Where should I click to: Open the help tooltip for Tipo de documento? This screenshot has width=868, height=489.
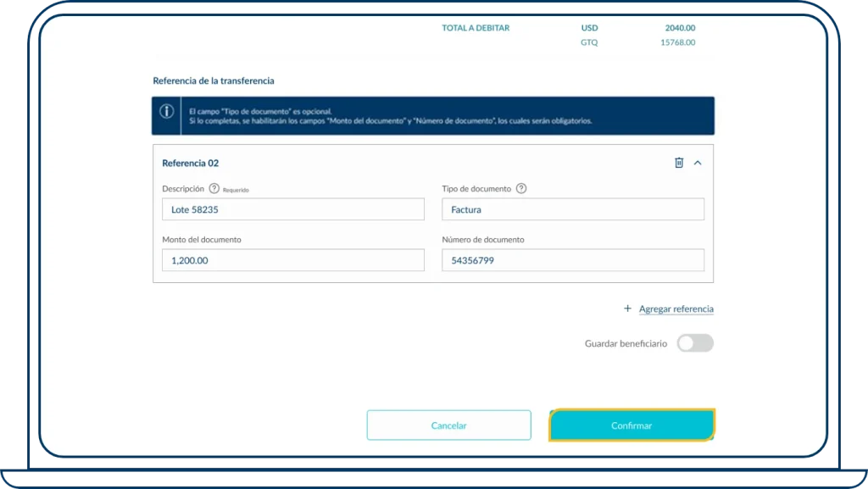pos(521,189)
